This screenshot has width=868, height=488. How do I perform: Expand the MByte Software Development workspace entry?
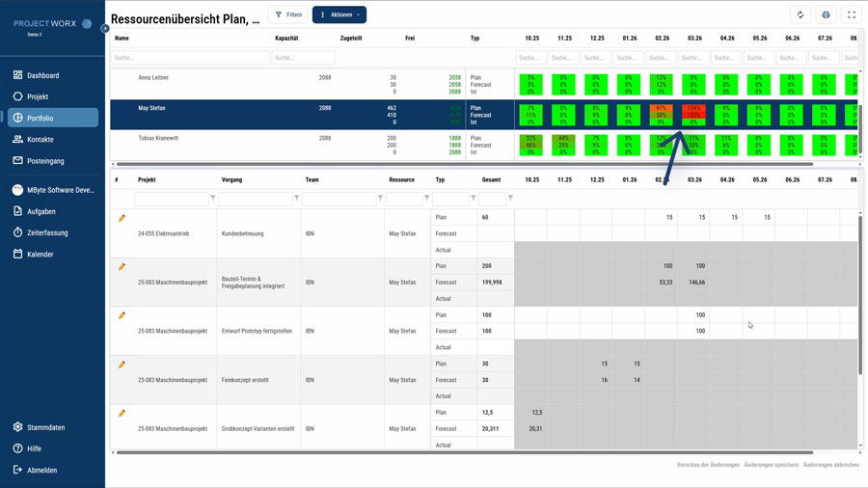click(53, 190)
